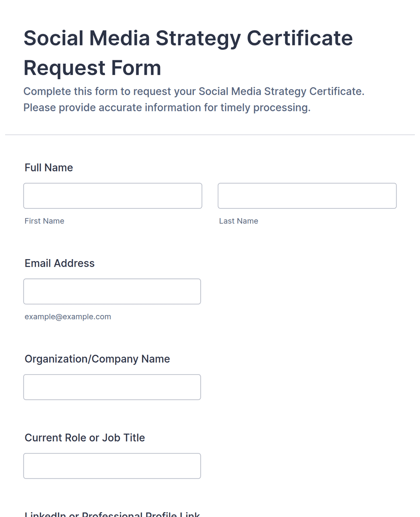Image resolution: width=420 pixels, height=517 pixels.
Task: Click the Organization/Company Name label
Action: pyautogui.click(x=97, y=359)
